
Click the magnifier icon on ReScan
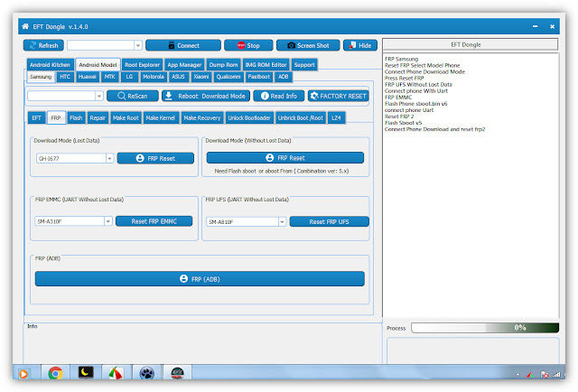pyautogui.click(x=122, y=96)
